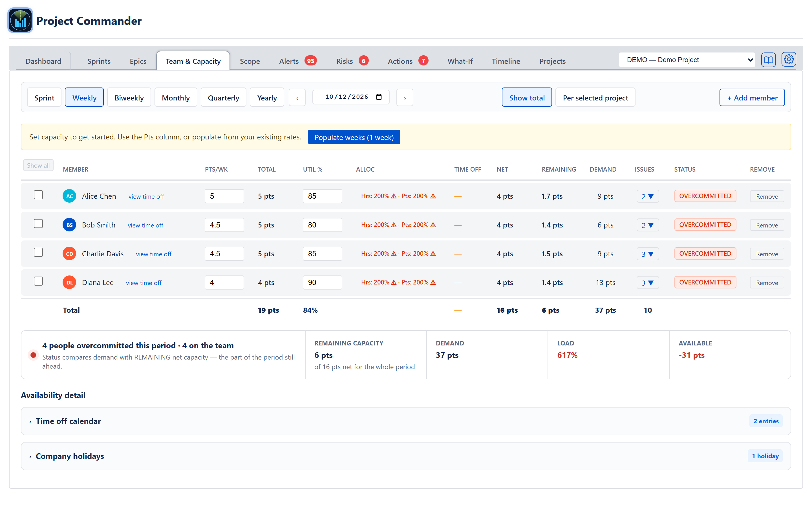The height and width of the screenshot is (508, 812).
Task: Click Populate weeks (1 week) button
Action: click(x=354, y=137)
